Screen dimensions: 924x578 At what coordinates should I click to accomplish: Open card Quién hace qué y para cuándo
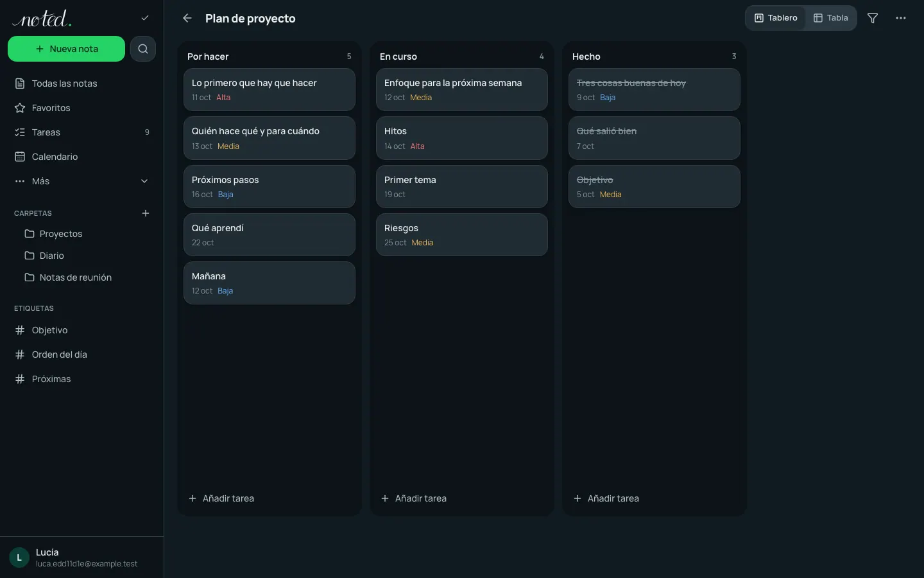coord(269,138)
